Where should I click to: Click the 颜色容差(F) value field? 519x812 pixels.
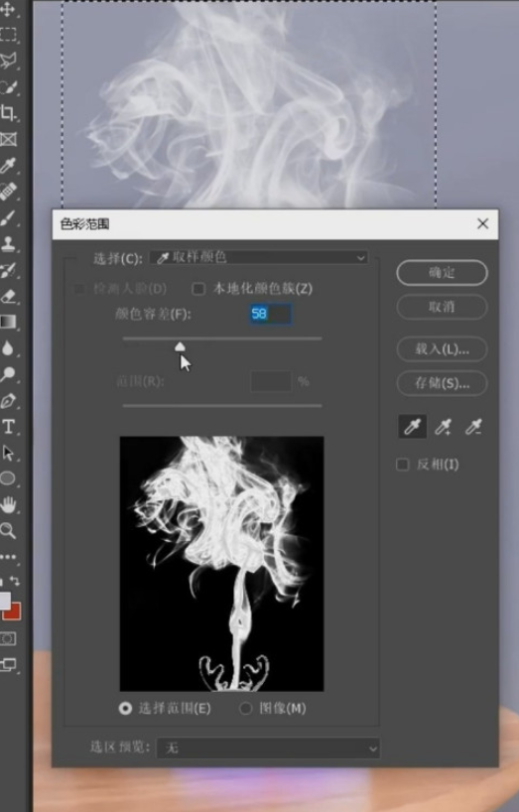click(270, 314)
